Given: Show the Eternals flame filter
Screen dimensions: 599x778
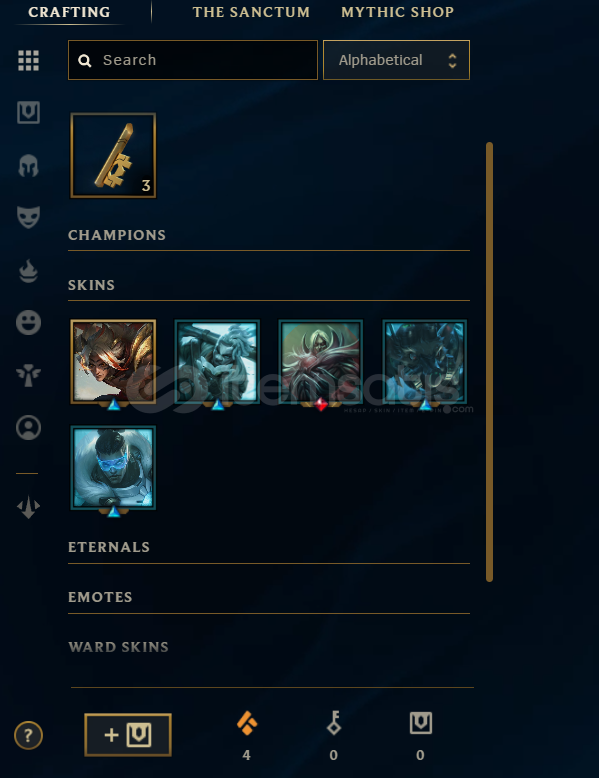Looking at the screenshot, I should pos(28,271).
